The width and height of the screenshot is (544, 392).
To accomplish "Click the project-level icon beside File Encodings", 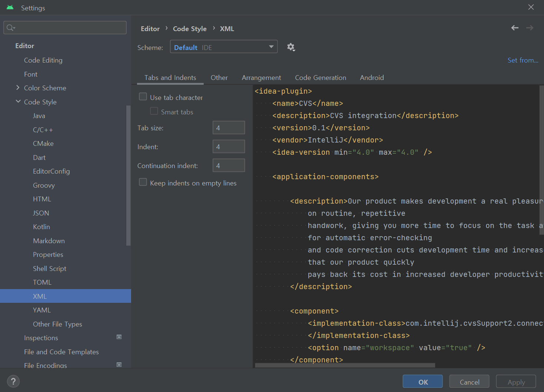I will [119, 365].
